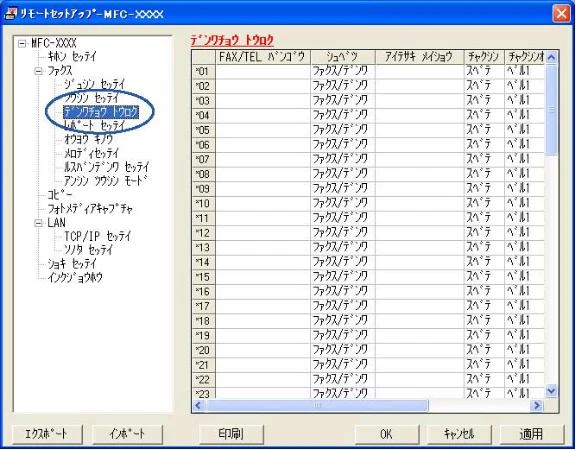Open TCP/IP セッテイ settings item

pyautogui.click(x=97, y=236)
